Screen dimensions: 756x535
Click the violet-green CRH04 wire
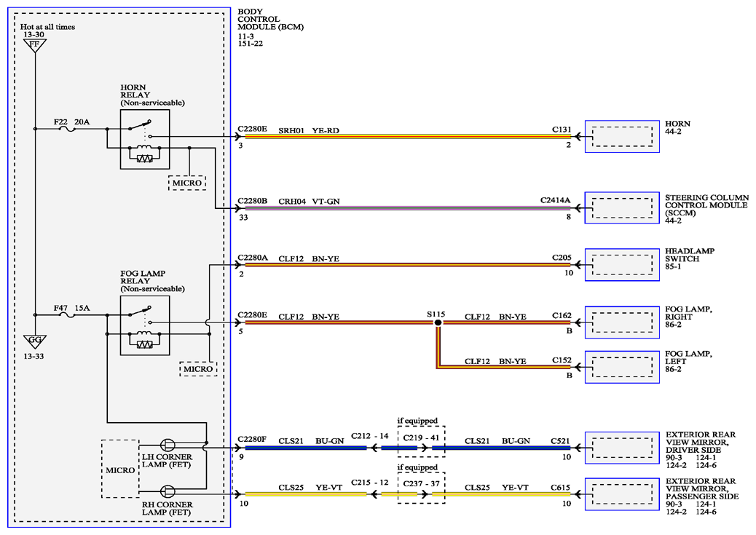coord(408,208)
